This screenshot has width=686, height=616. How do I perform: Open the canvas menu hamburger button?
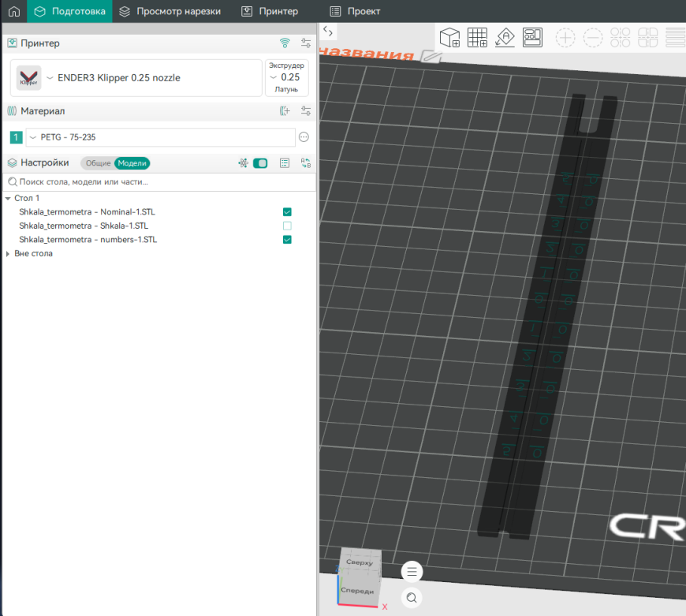click(x=412, y=571)
